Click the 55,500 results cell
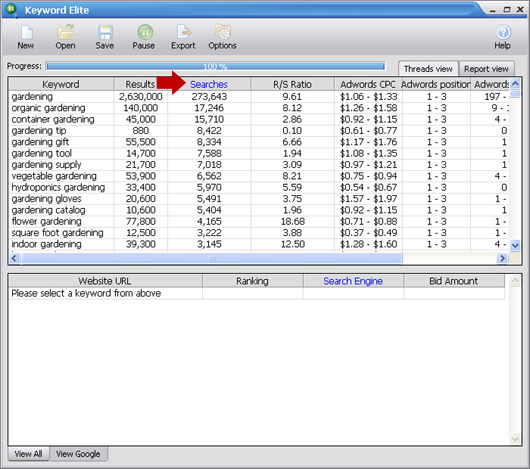Screen dimensions: 530x469 (x=141, y=142)
